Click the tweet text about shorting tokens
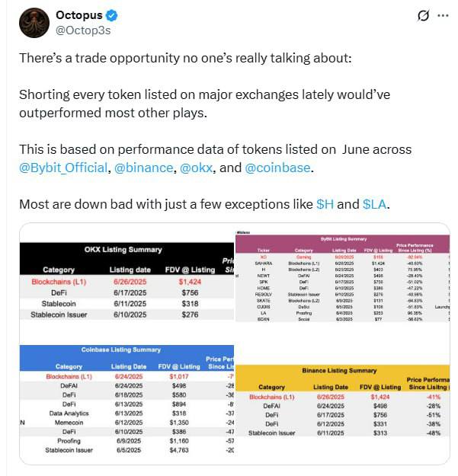The width and height of the screenshot is (458, 476). pyautogui.click(x=204, y=104)
